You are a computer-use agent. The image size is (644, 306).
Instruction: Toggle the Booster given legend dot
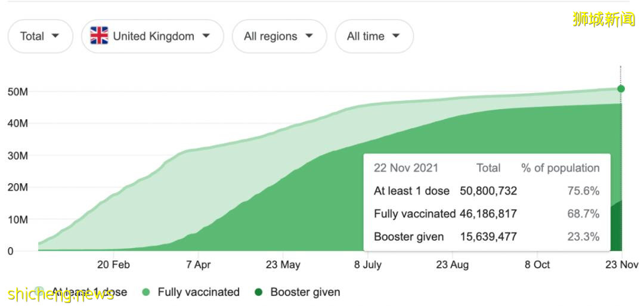(258, 292)
